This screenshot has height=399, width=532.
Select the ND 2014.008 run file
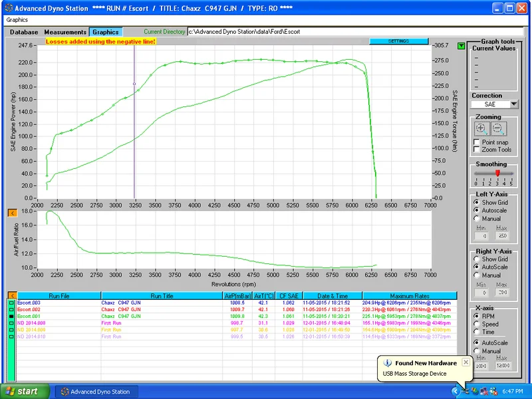(31, 323)
